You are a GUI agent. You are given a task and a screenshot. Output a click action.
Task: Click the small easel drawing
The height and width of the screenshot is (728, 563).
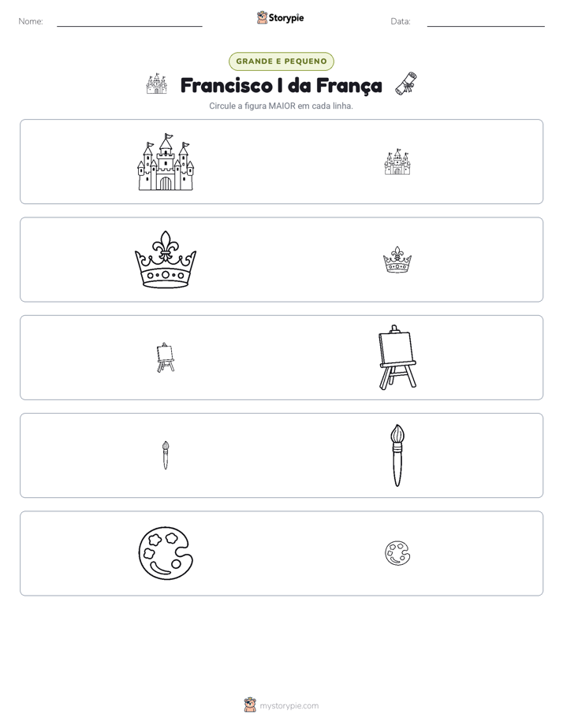tap(166, 358)
